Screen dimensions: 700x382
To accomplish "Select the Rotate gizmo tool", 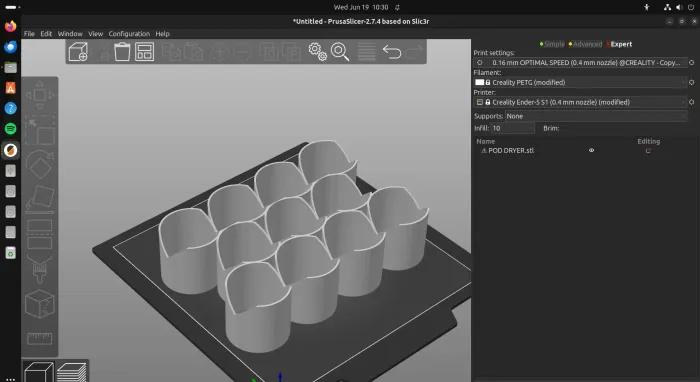I will pyautogui.click(x=40, y=164).
